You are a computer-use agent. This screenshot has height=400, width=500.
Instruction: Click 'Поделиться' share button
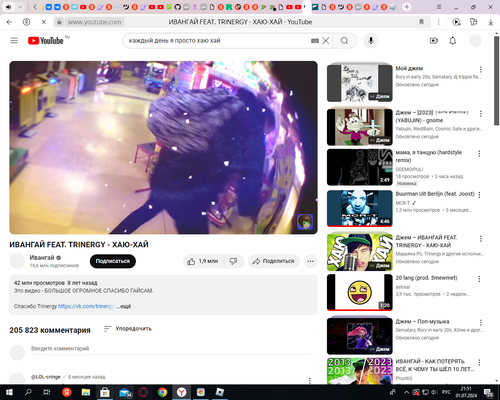[274, 261]
